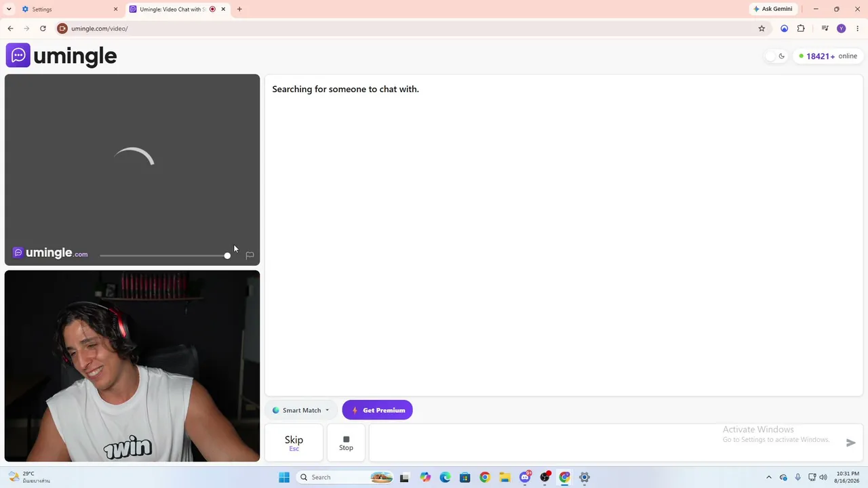Open the Chrome Extensions puzzle icon

(801, 28)
